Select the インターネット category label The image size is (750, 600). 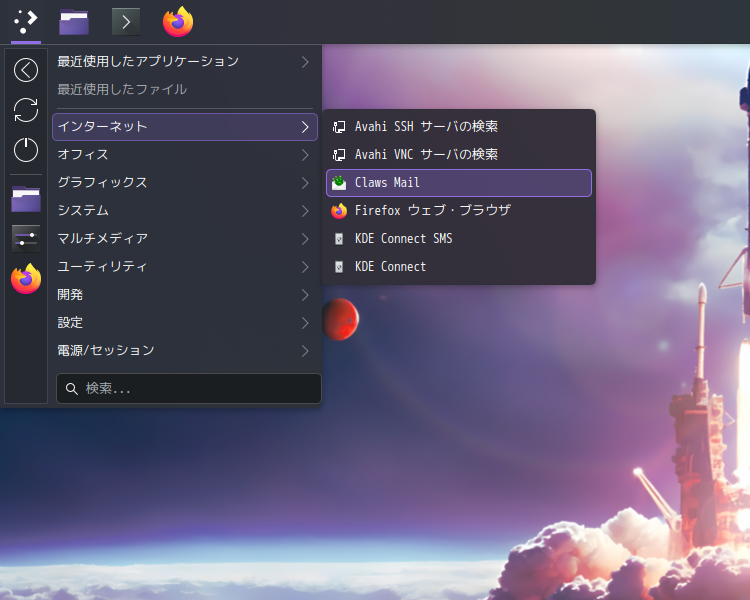tap(102, 127)
